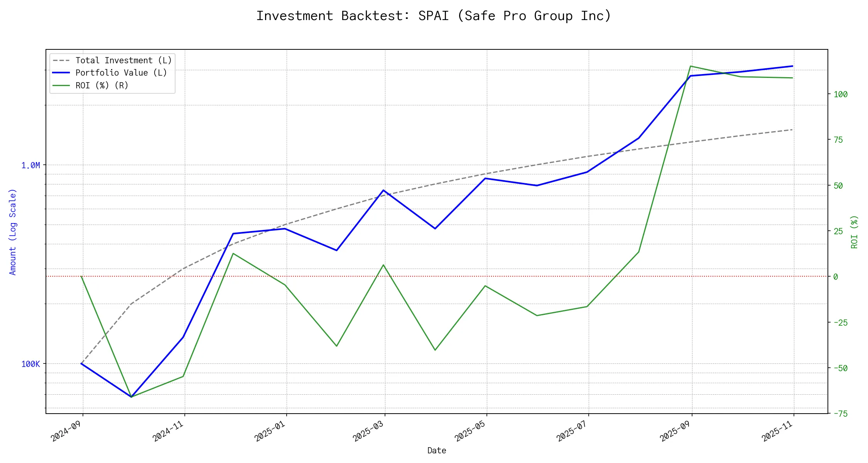Click the chart title Investment Backtest SPAI
868x463 pixels.
coord(434,16)
